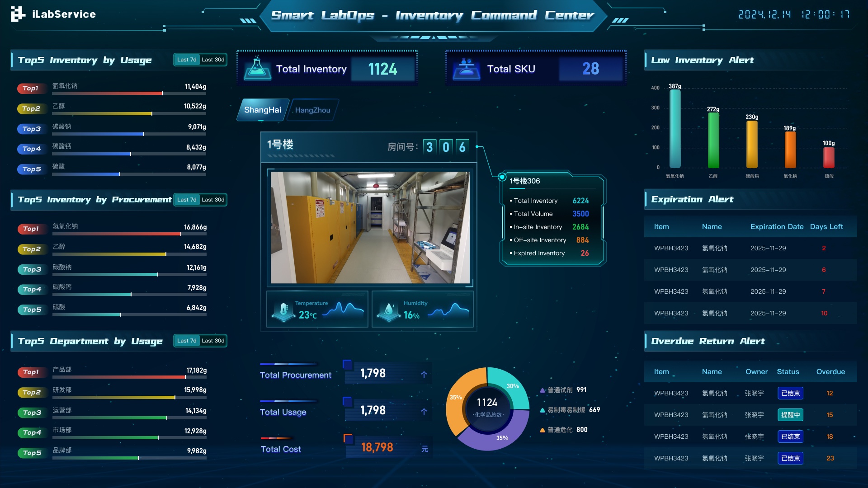Click Expired Inventory value 26
The width and height of the screenshot is (868, 488).
point(585,253)
